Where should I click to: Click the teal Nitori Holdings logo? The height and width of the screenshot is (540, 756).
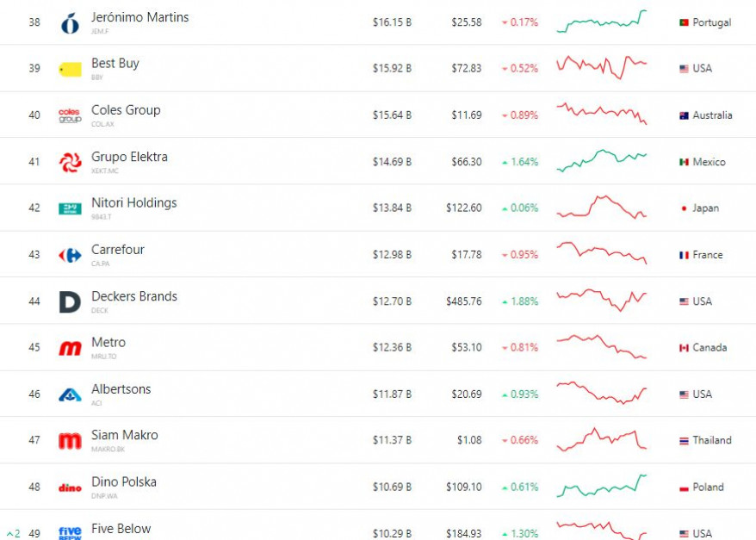tap(70, 208)
